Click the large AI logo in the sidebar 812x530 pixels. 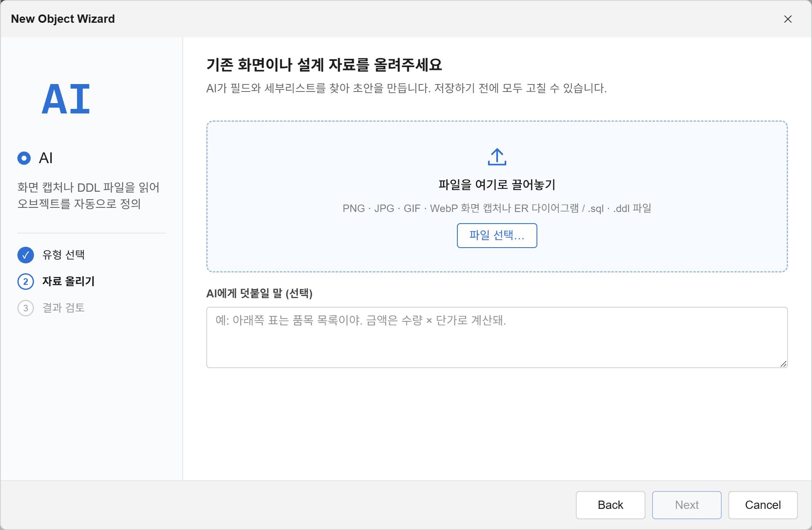click(66, 99)
